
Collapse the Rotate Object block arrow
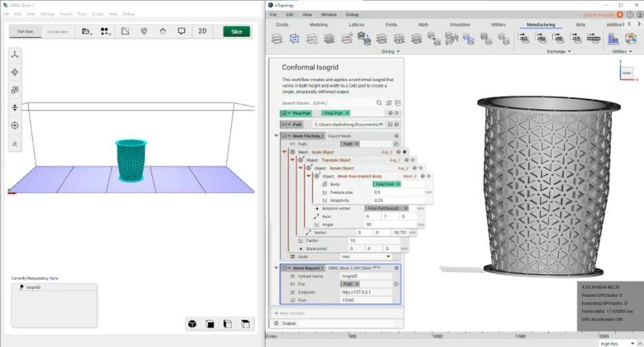[x=300, y=168]
